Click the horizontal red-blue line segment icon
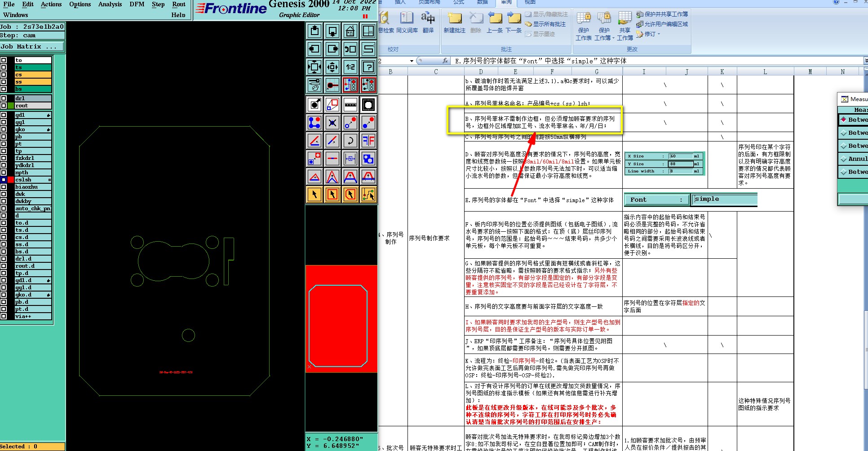The width and height of the screenshot is (868, 451). pyautogui.click(x=332, y=159)
